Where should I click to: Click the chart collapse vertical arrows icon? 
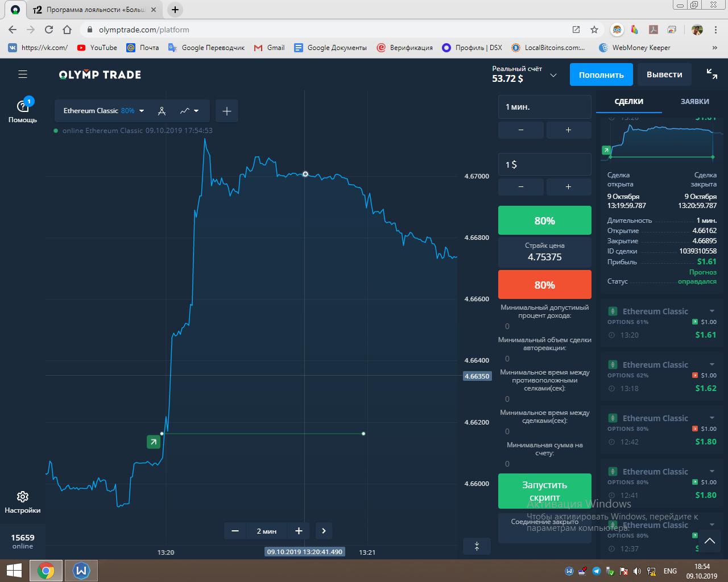[477, 546]
